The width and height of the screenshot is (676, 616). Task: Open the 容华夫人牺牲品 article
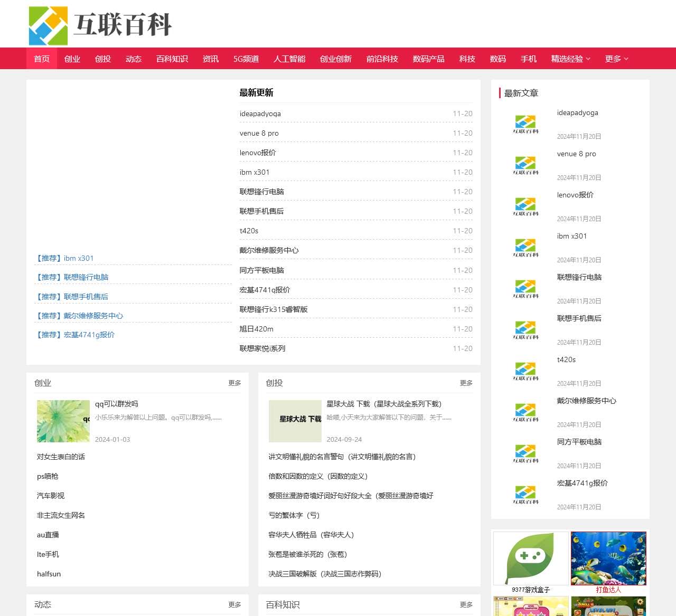311,535
